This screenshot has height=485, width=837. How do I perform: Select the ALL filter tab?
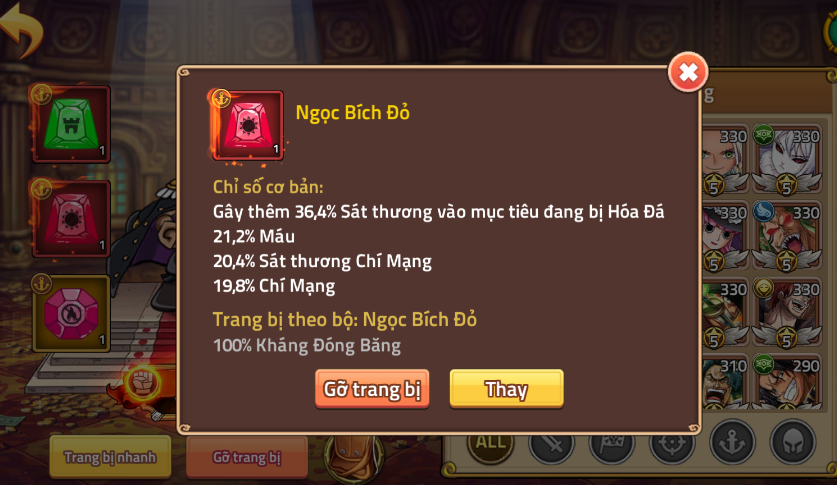[x=491, y=443]
